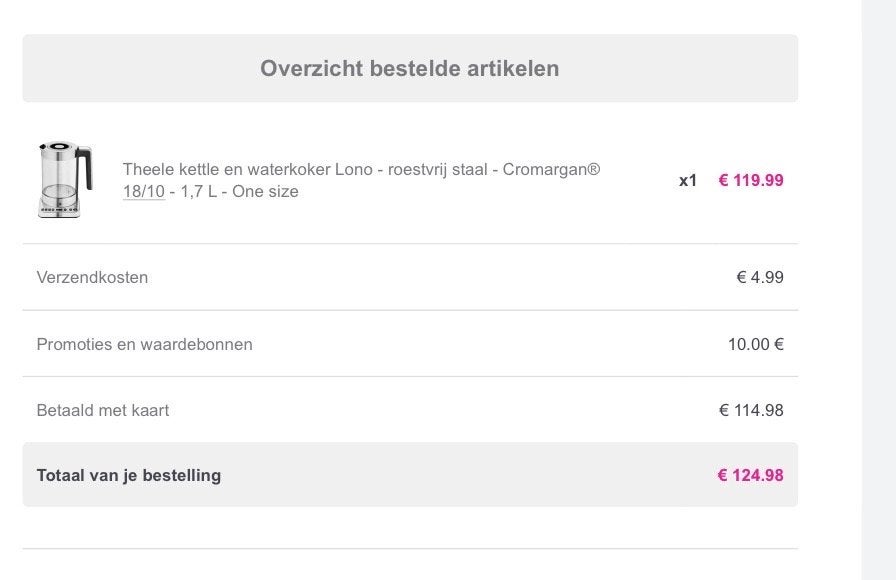Select the grey Totaal summary bar
Screen dimensions: 896x580
coord(410,474)
